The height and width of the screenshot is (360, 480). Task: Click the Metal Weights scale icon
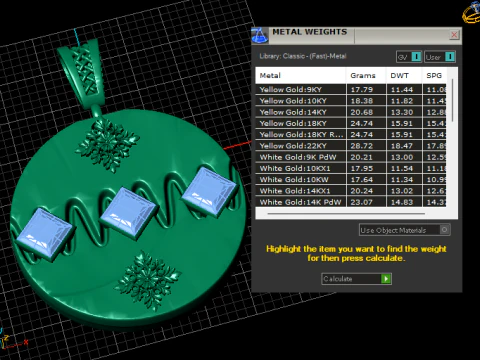click(x=260, y=36)
